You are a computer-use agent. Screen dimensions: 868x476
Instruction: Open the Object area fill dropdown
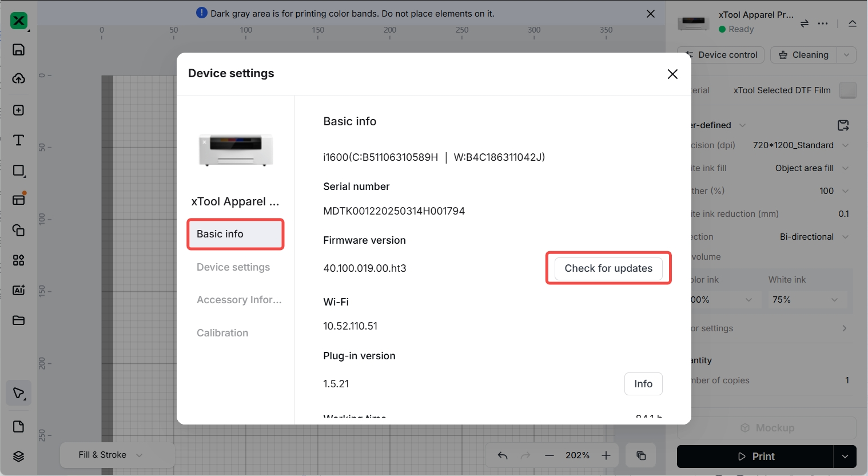coord(812,168)
